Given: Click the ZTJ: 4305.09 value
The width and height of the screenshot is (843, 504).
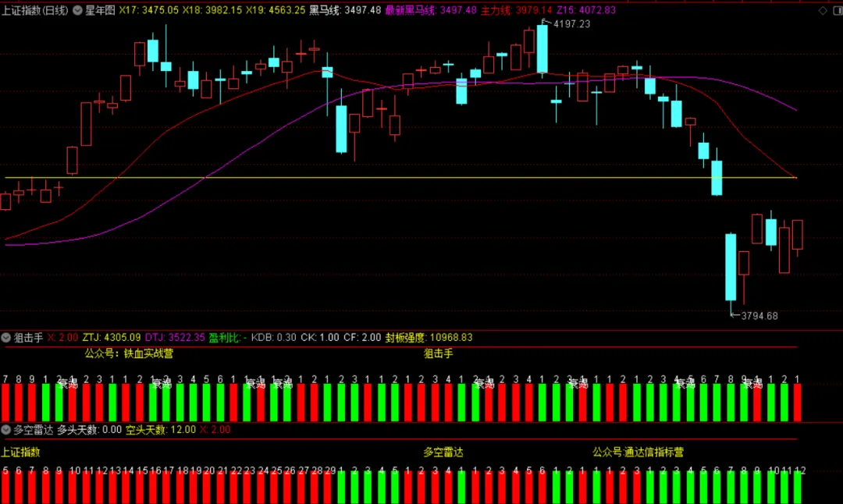Looking at the screenshot, I should [112, 338].
